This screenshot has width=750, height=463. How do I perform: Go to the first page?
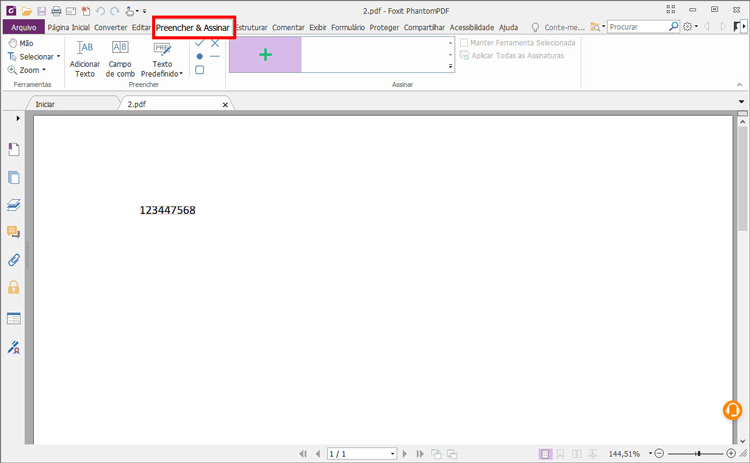click(303, 453)
